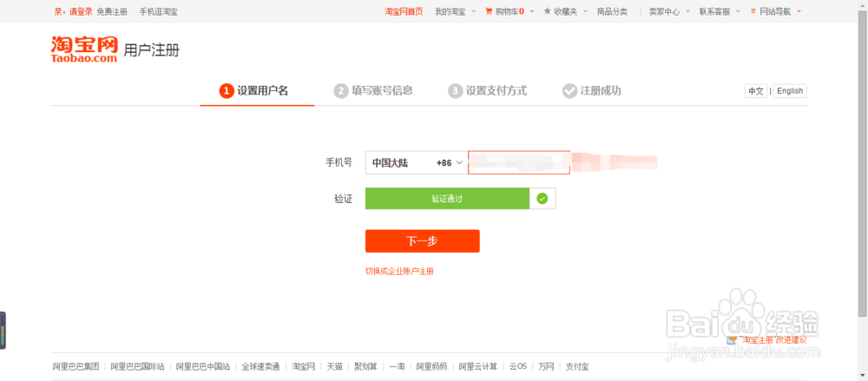Click the Taobao.com logo

[84, 49]
